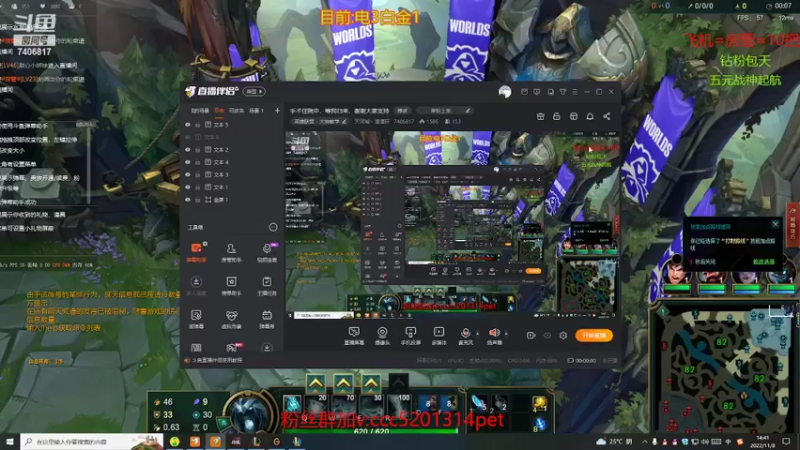Click the notification bell in stream toolbar
Viewport: 800px width, 450px height.
590,116
